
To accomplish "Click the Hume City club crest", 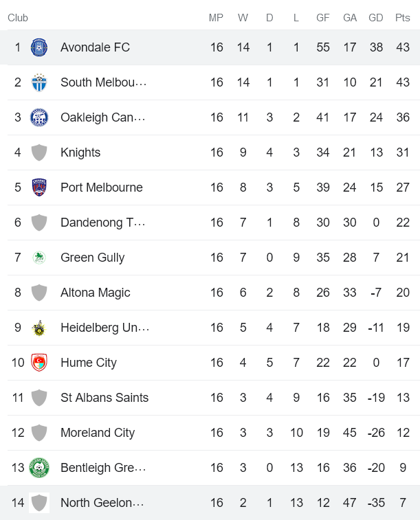I will 39,363.
